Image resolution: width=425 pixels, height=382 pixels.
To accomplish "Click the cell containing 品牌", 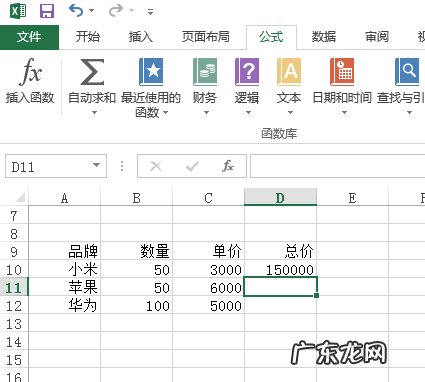I will 65,251.
